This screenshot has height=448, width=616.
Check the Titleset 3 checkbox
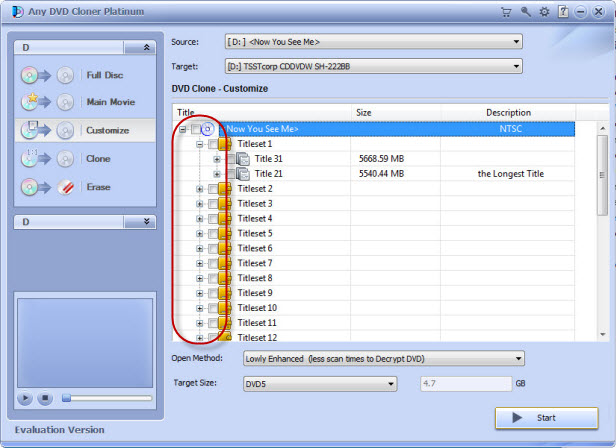point(213,204)
